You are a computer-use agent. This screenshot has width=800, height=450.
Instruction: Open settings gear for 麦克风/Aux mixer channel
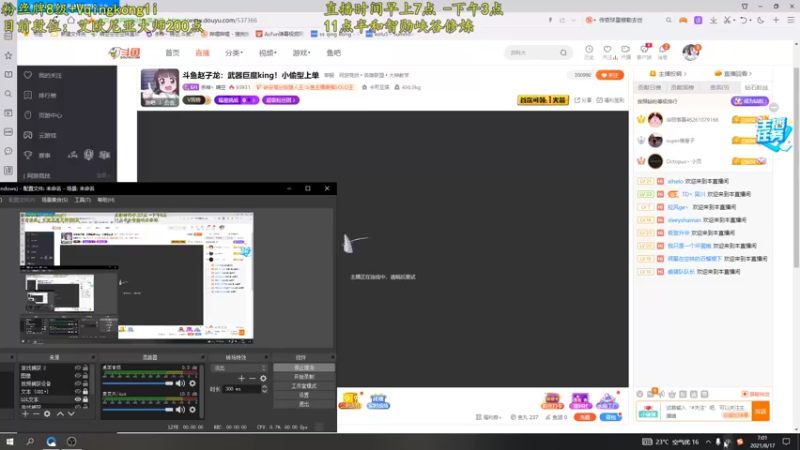[x=192, y=409]
